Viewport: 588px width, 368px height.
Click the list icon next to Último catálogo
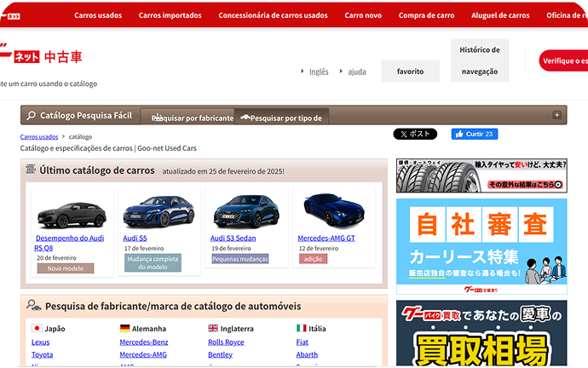pyautogui.click(x=31, y=170)
